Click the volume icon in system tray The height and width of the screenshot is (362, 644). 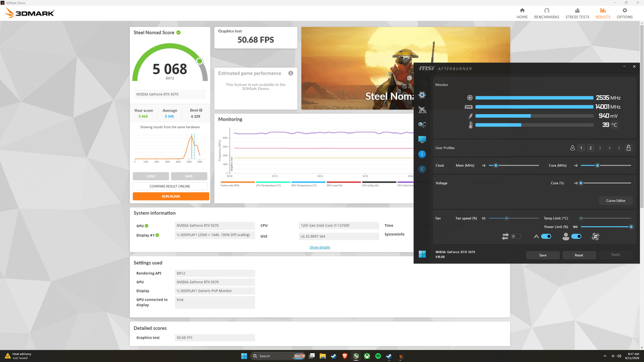pyautogui.click(x=619, y=356)
